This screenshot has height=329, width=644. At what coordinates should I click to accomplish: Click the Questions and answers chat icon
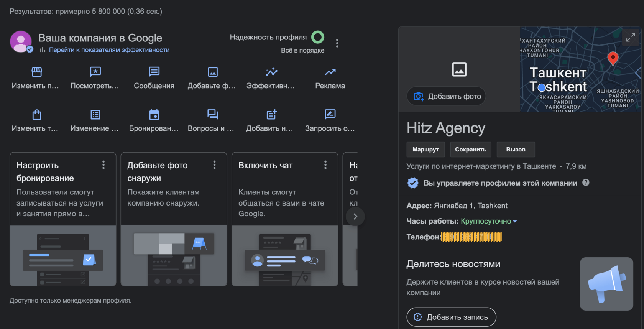pyautogui.click(x=213, y=114)
